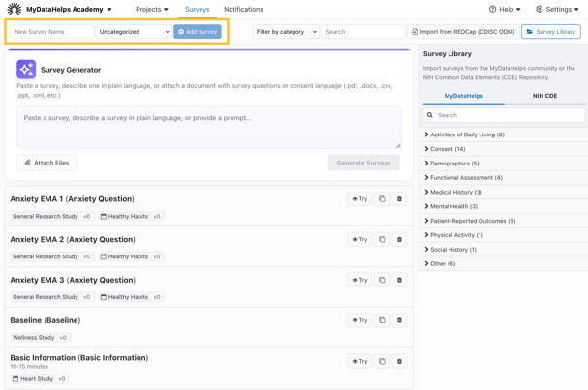The width and height of the screenshot is (588, 390).
Task: Delete the Anxiety EMA 3 survey
Action: coord(399,280)
